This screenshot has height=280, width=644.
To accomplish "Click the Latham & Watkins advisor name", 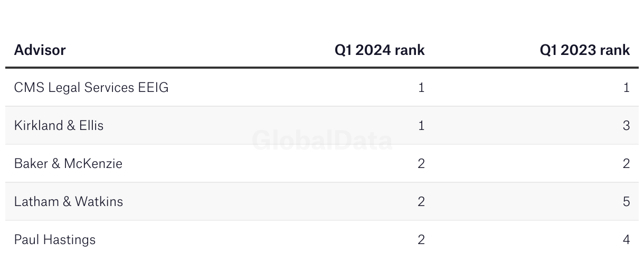I will [69, 201].
